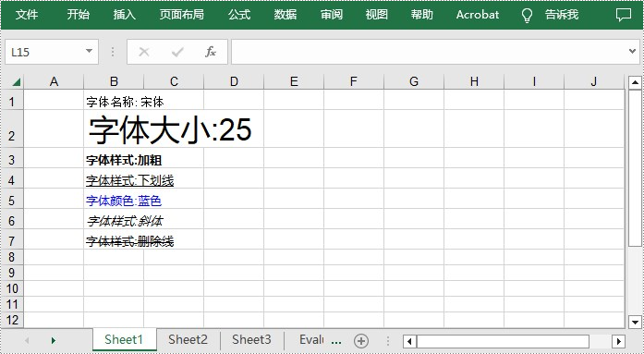Open the 插入 ribbon tab
644x354 pixels.
(125, 15)
